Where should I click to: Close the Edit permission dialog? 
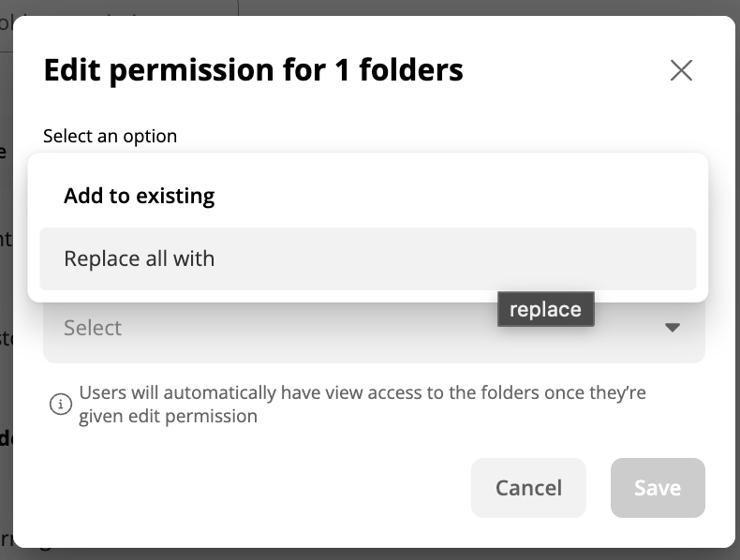pyautogui.click(x=681, y=70)
